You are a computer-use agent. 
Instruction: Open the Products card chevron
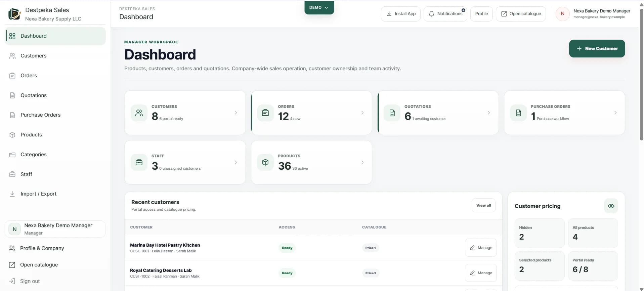(362, 162)
